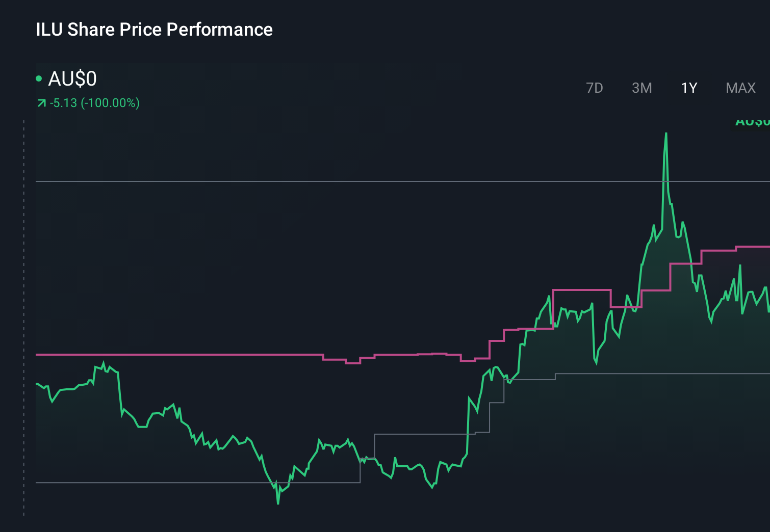Switch chart range to 7D
Image resolution: width=770 pixels, height=532 pixels.
(594, 88)
